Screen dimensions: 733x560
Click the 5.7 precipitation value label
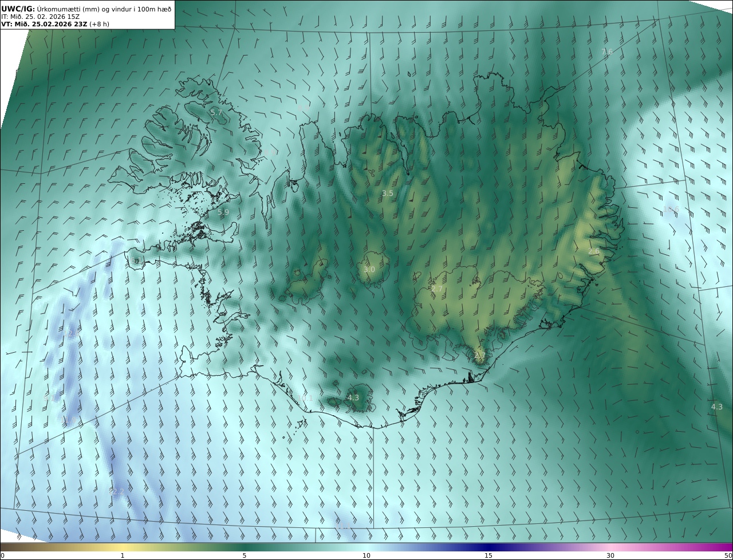(x=216, y=112)
